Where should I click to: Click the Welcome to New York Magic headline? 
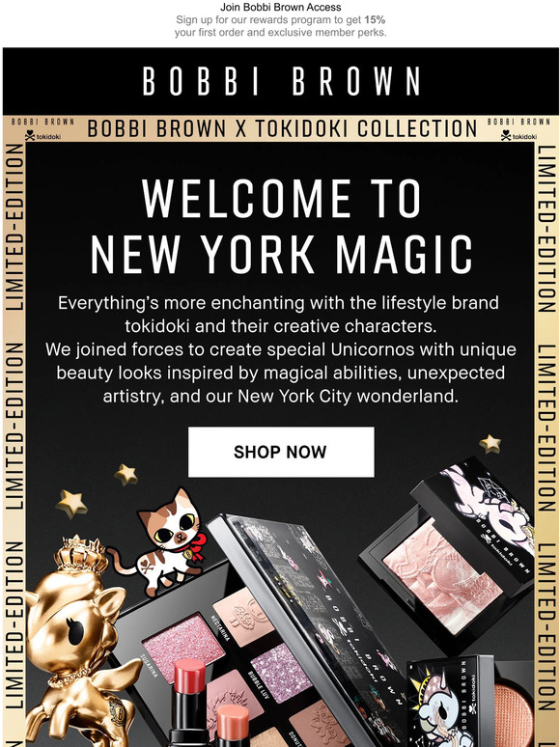(x=281, y=226)
